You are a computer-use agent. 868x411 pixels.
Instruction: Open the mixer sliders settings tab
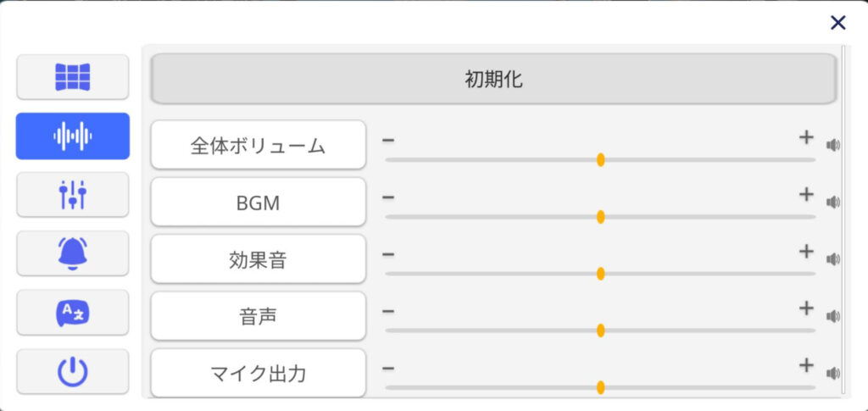(73, 195)
